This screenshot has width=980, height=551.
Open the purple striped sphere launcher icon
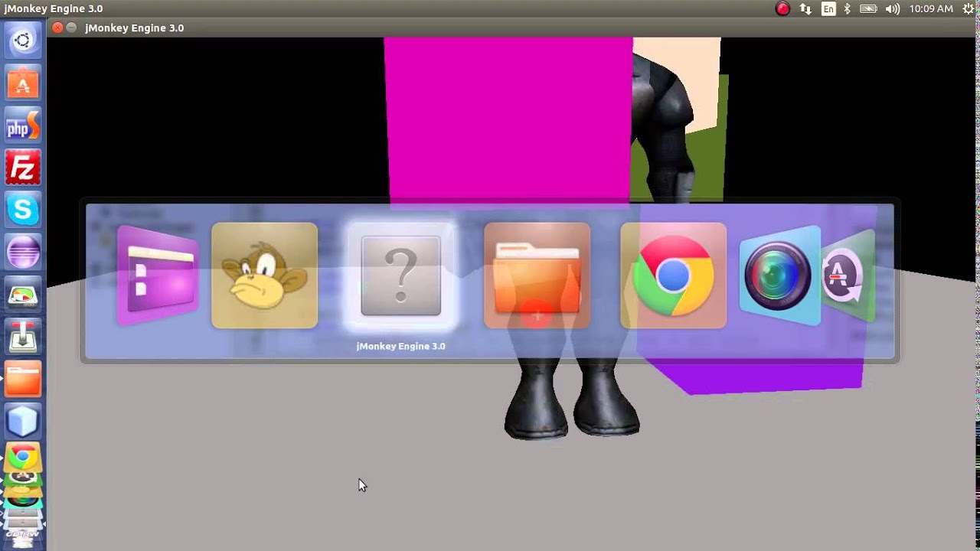pyautogui.click(x=23, y=251)
